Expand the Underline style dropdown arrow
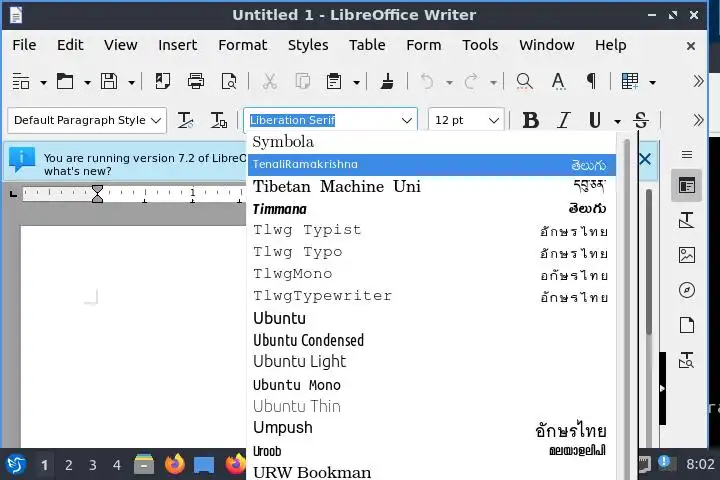The image size is (720, 480). coord(618,121)
